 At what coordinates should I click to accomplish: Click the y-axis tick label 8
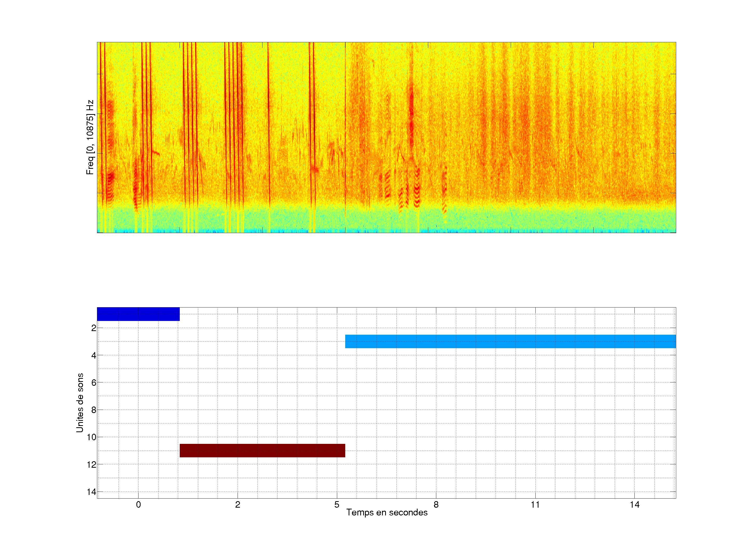(94, 410)
